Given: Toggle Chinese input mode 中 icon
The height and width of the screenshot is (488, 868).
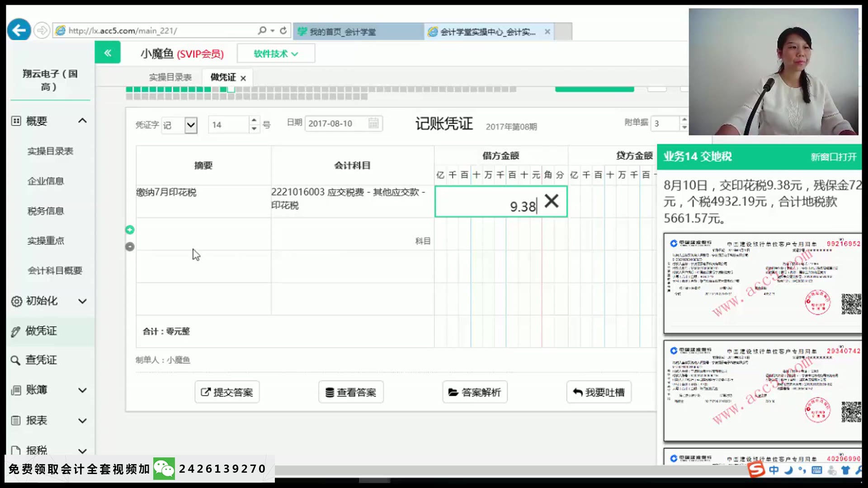Looking at the screenshot, I should click(774, 470).
